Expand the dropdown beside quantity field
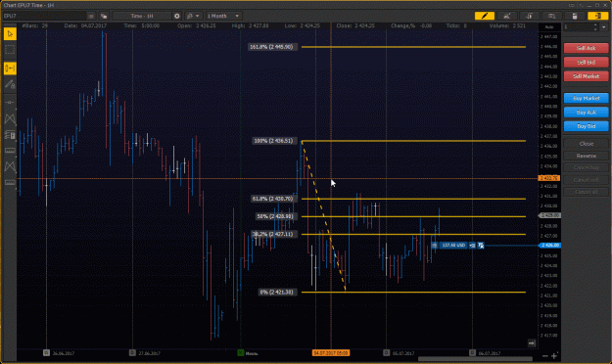The height and width of the screenshot is (364, 612). 604,27
